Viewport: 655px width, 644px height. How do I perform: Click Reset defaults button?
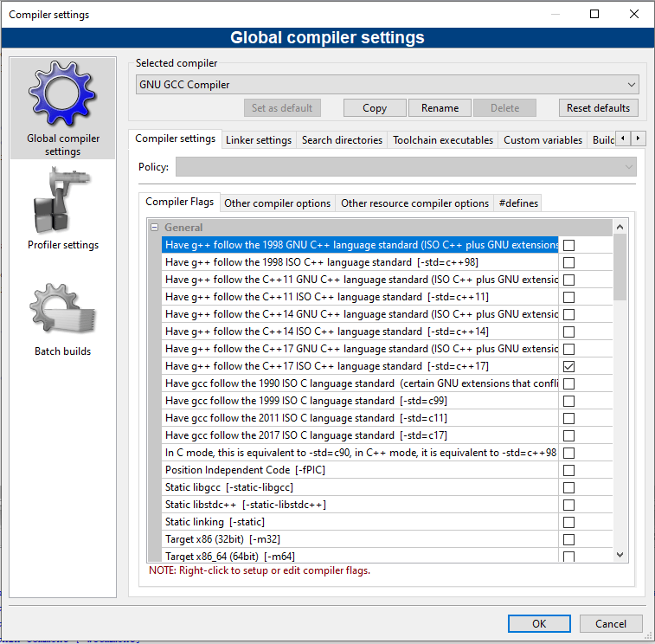[598, 108]
